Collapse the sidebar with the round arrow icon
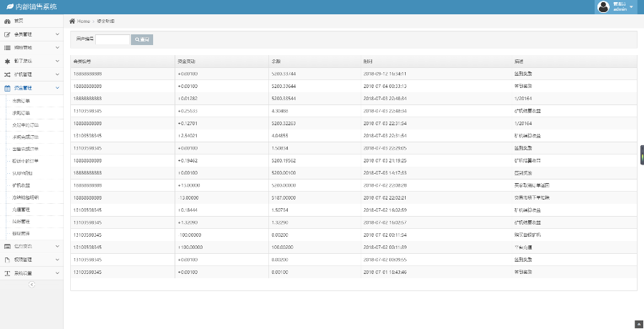This screenshot has height=329, width=644. click(x=31, y=285)
